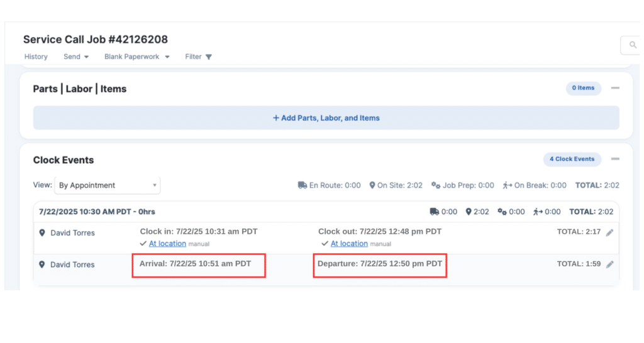The image size is (644, 343).
Task: Open the At location link under Clock in
Action: pos(167,244)
